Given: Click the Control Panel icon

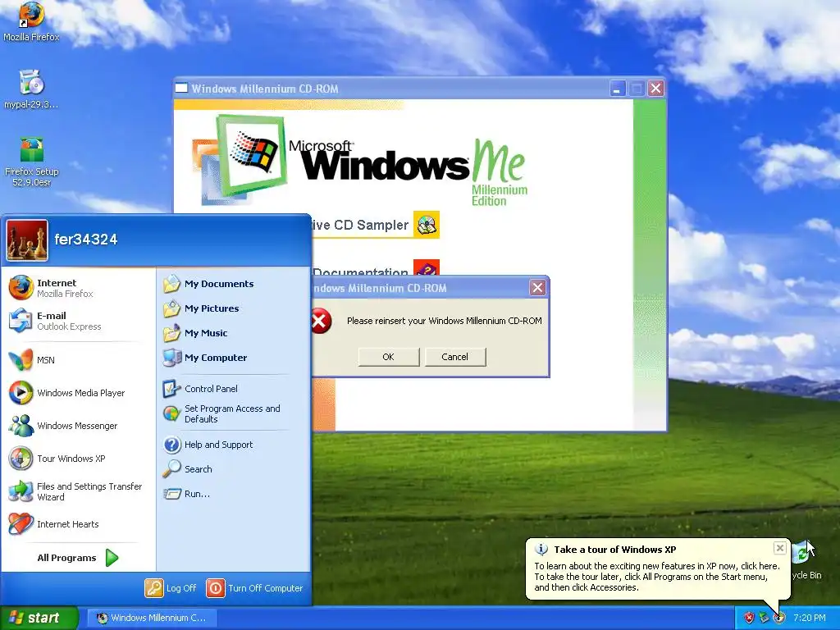Looking at the screenshot, I should tap(171, 389).
